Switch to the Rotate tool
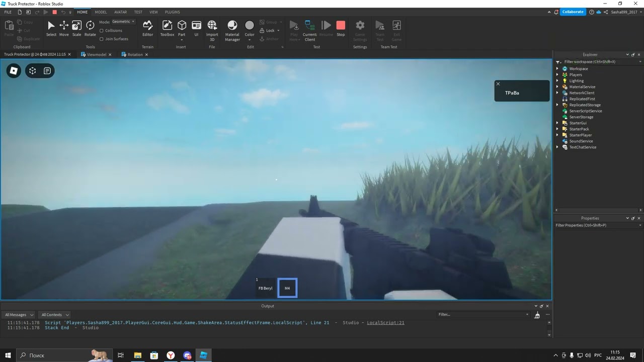Image resolution: width=644 pixels, height=362 pixels. coord(90,29)
